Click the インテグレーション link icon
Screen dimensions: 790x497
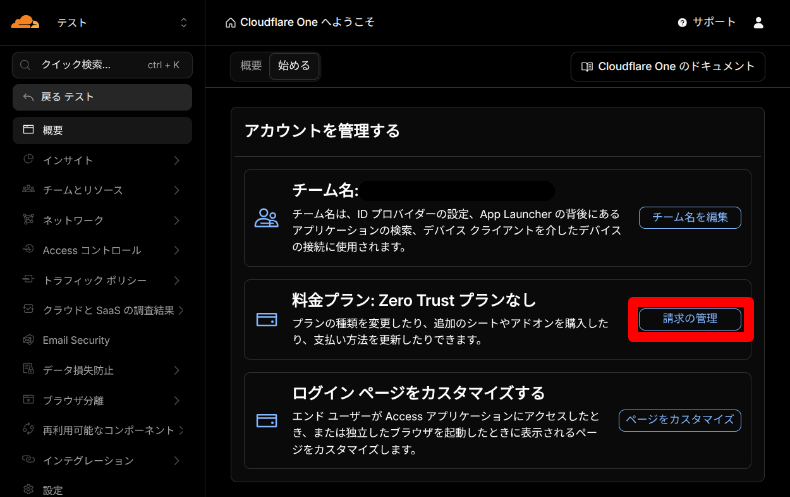[x=28, y=459]
